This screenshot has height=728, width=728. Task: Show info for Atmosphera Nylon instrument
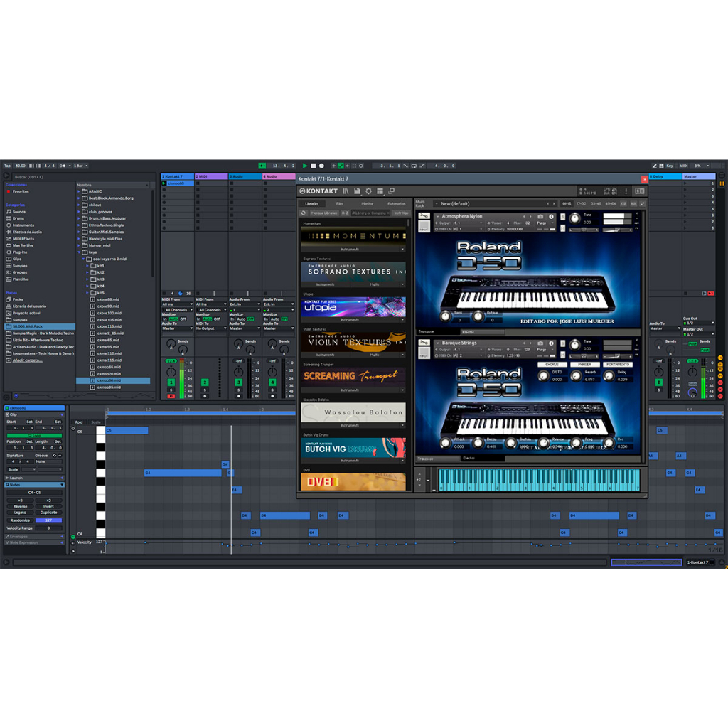[551, 216]
